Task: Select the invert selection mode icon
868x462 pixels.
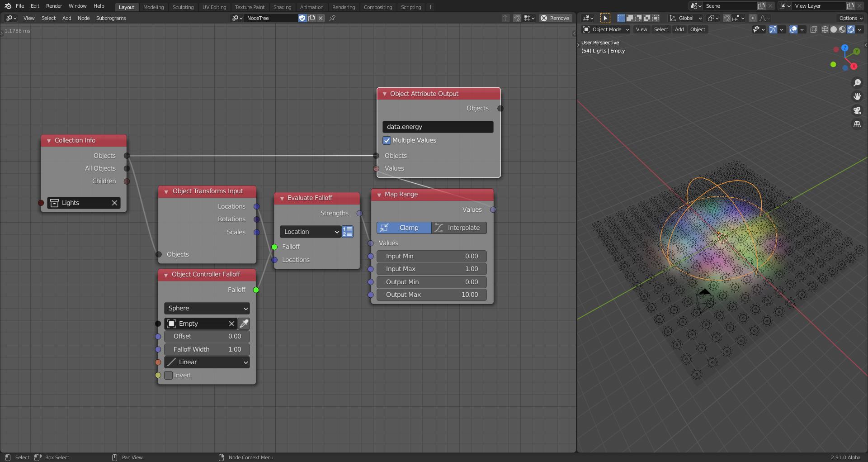Action: 646,18
